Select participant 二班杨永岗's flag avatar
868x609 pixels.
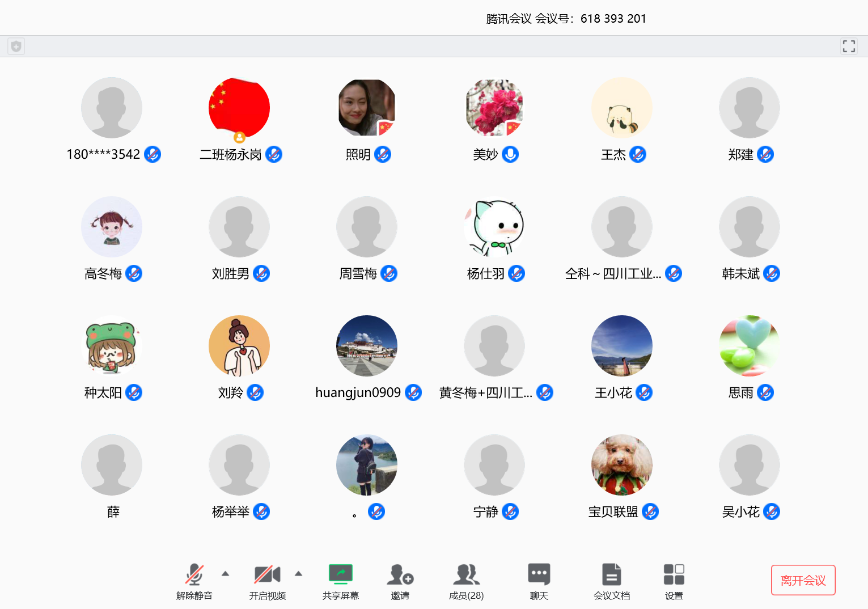click(x=239, y=108)
